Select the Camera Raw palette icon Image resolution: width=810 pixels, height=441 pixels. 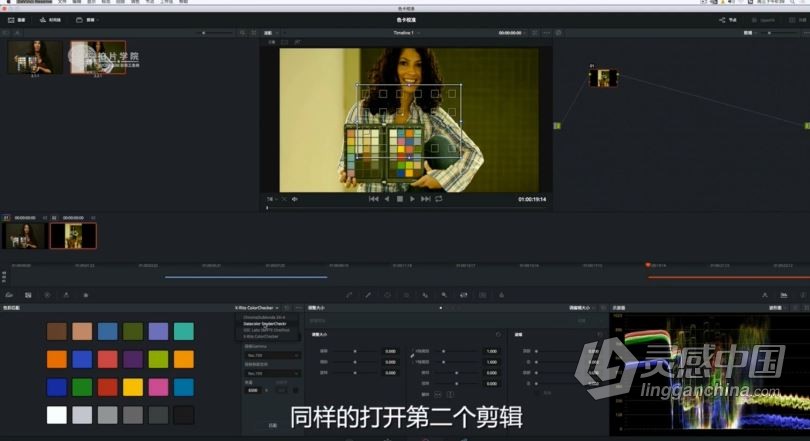coord(9,295)
